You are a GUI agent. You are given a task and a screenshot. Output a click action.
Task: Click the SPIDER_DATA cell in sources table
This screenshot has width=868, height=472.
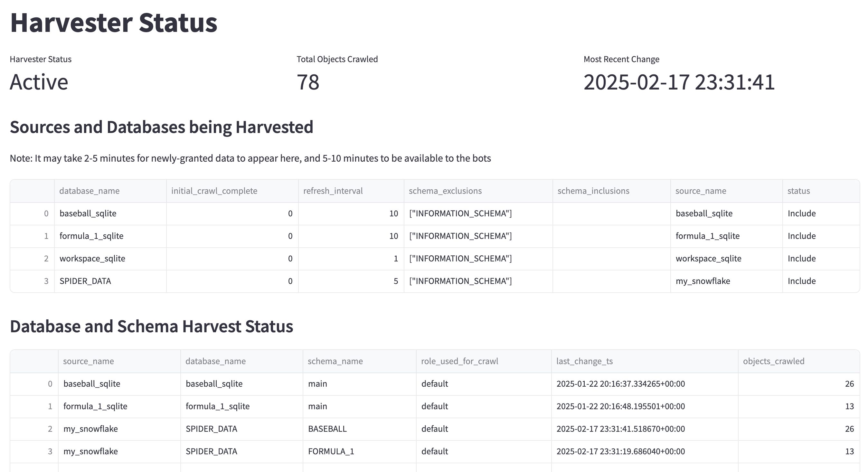85,281
